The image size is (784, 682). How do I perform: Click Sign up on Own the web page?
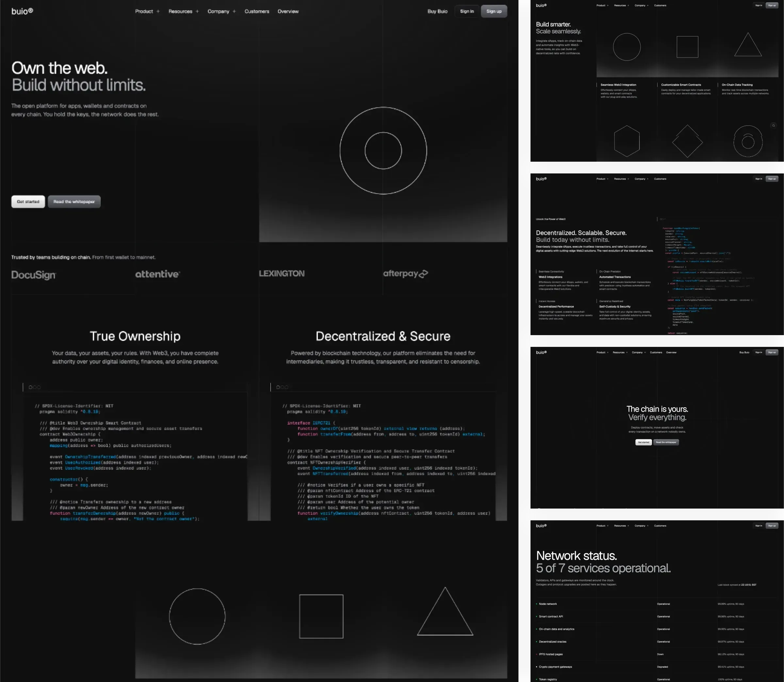[x=494, y=11]
